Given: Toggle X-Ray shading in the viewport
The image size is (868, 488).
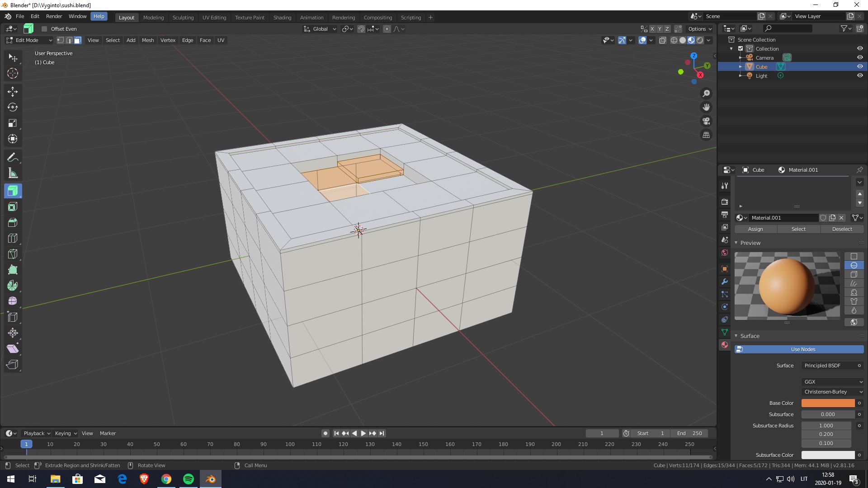Looking at the screenshot, I should pos(662,40).
